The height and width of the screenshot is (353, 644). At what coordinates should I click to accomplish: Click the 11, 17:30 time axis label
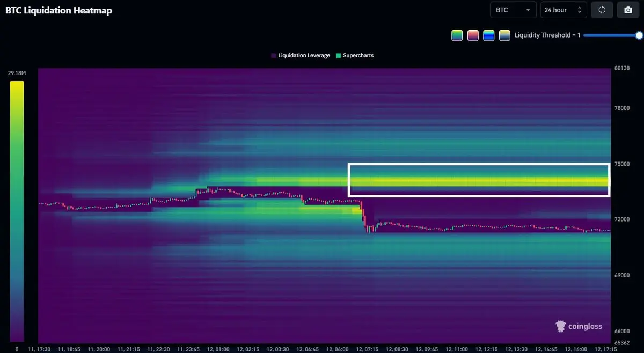click(x=39, y=349)
